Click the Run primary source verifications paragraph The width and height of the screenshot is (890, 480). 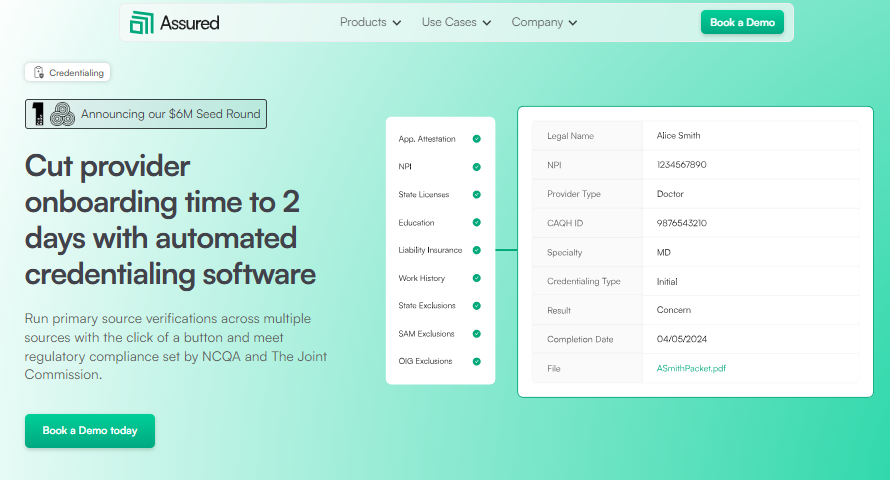176,347
